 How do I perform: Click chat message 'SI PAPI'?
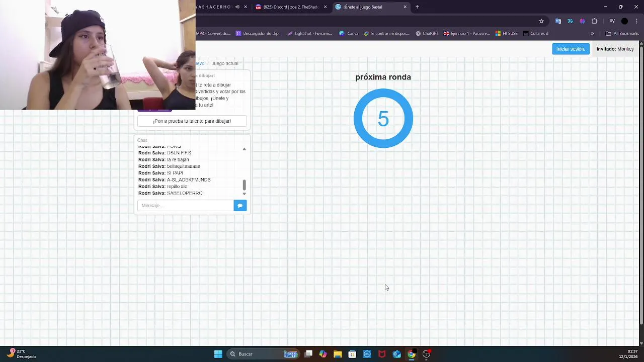(175, 173)
